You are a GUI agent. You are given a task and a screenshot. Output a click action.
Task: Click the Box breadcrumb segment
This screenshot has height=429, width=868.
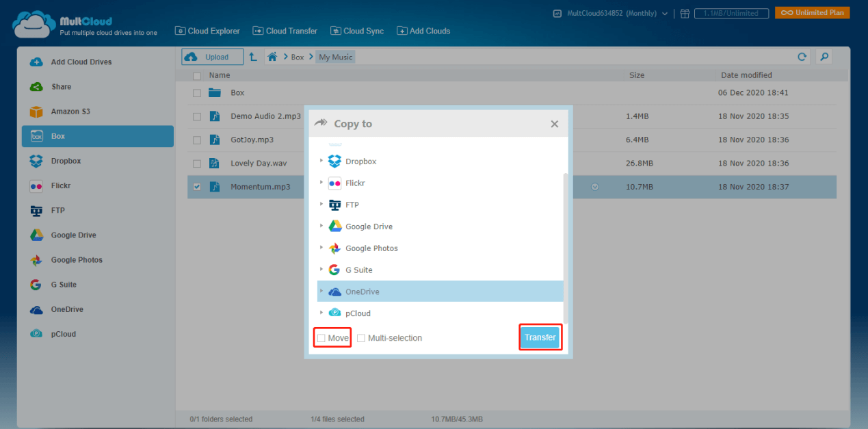298,57
